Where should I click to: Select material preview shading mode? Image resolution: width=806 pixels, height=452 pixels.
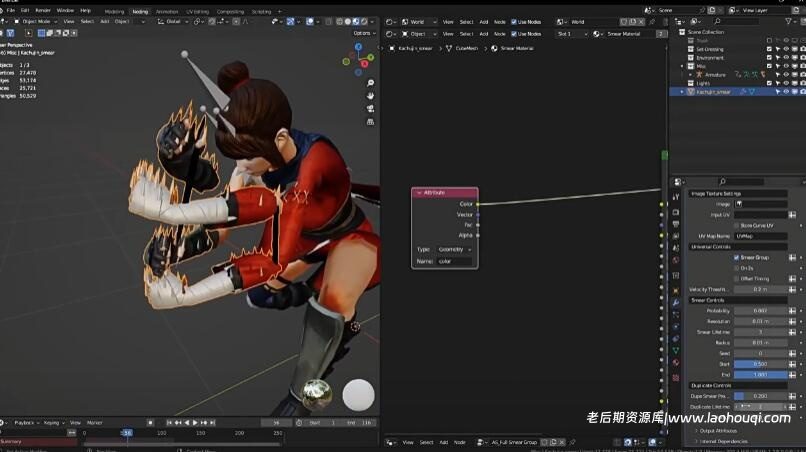(x=356, y=22)
